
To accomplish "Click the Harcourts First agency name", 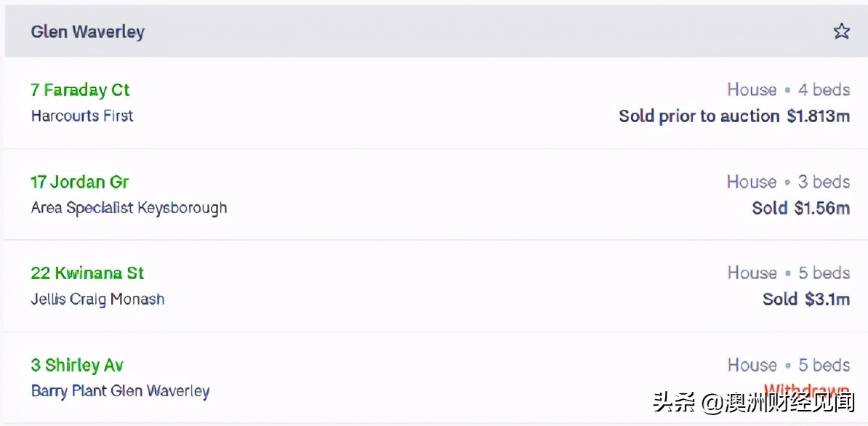I will [x=82, y=116].
